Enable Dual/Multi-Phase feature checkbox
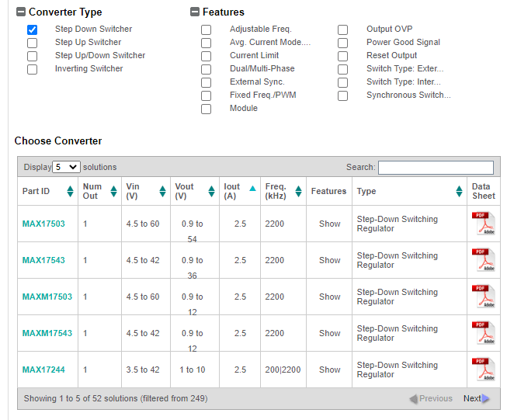 point(206,70)
